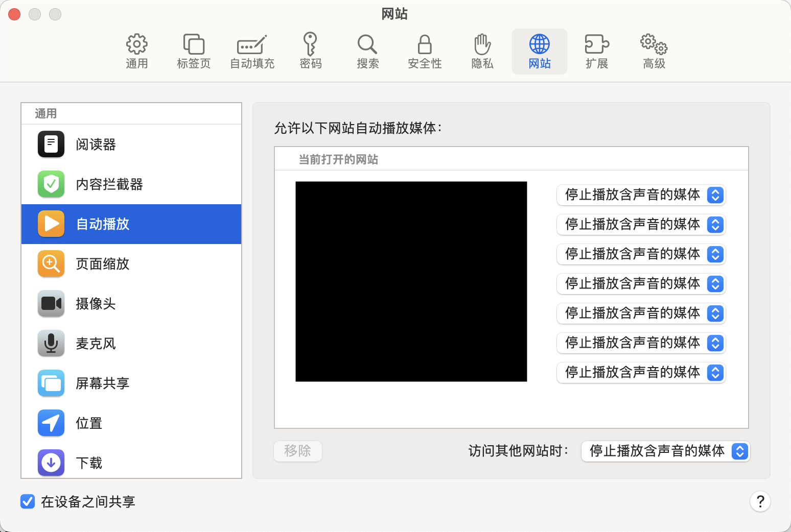The height and width of the screenshot is (532, 791).
Task: Expand the 访问其他网站时 autoplay dropdown
Action: [x=665, y=451]
